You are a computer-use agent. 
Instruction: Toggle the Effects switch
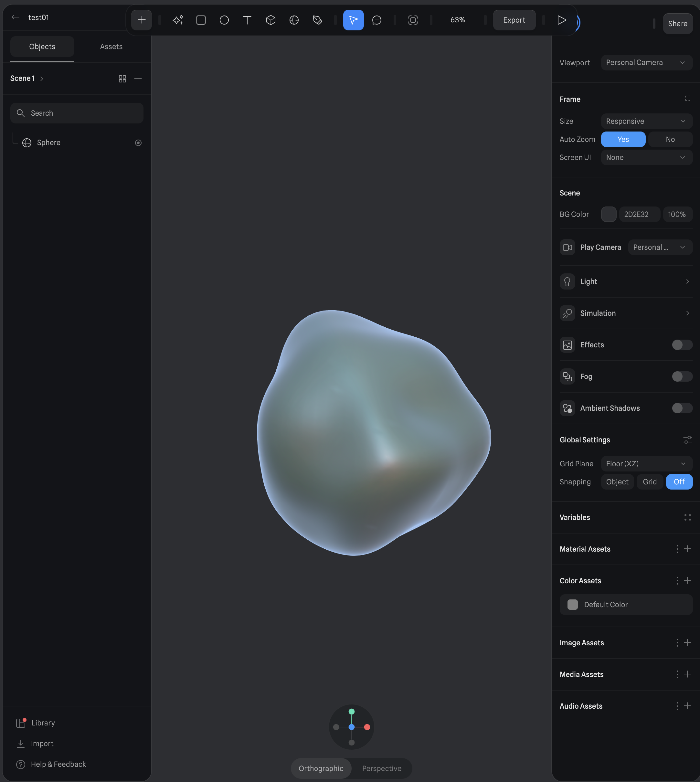click(x=682, y=345)
